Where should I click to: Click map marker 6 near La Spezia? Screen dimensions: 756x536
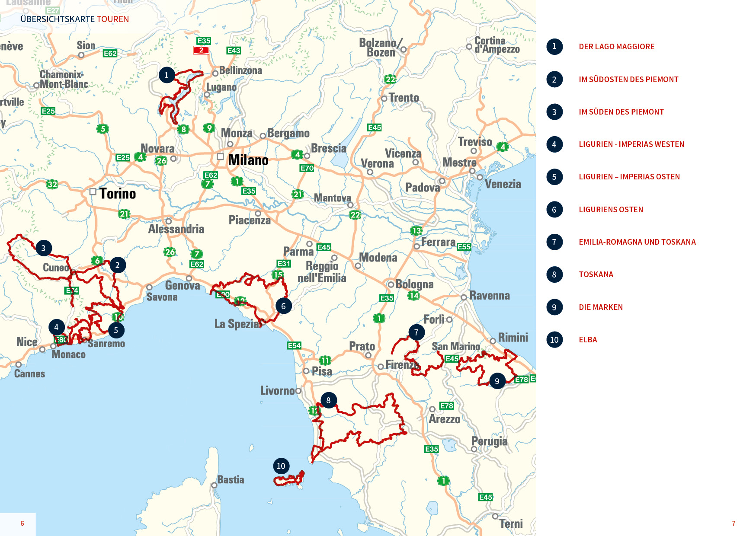283,306
